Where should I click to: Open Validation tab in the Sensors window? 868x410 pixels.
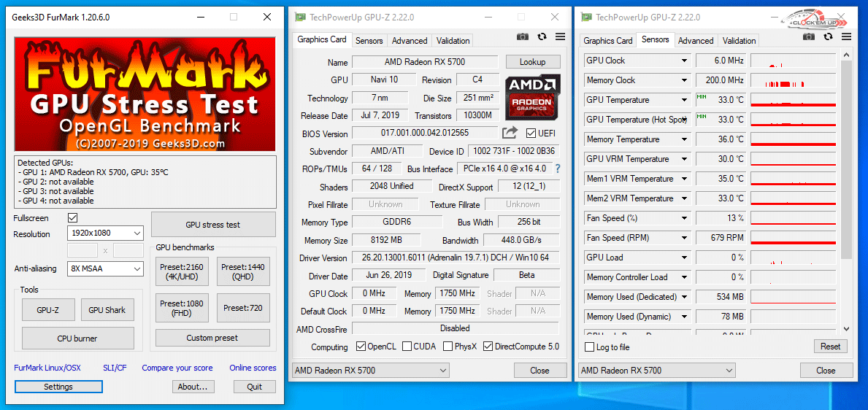tap(739, 41)
